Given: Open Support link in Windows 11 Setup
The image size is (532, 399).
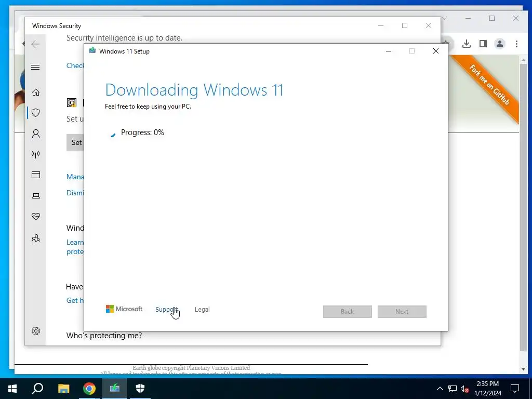Looking at the screenshot, I should (166, 310).
